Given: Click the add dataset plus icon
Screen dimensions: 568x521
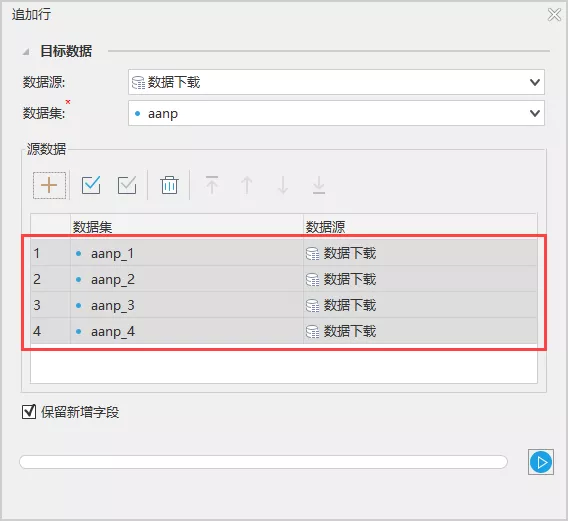Looking at the screenshot, I should 49,186.
